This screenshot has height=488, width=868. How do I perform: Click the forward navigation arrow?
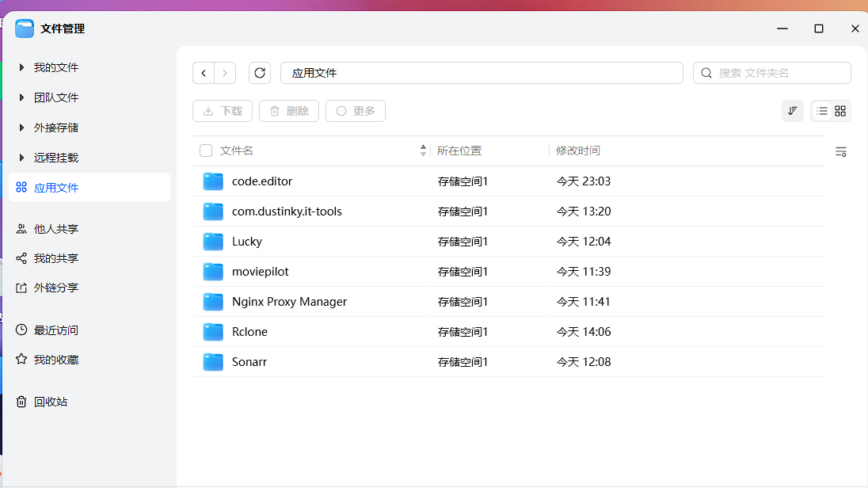[225, 73]
